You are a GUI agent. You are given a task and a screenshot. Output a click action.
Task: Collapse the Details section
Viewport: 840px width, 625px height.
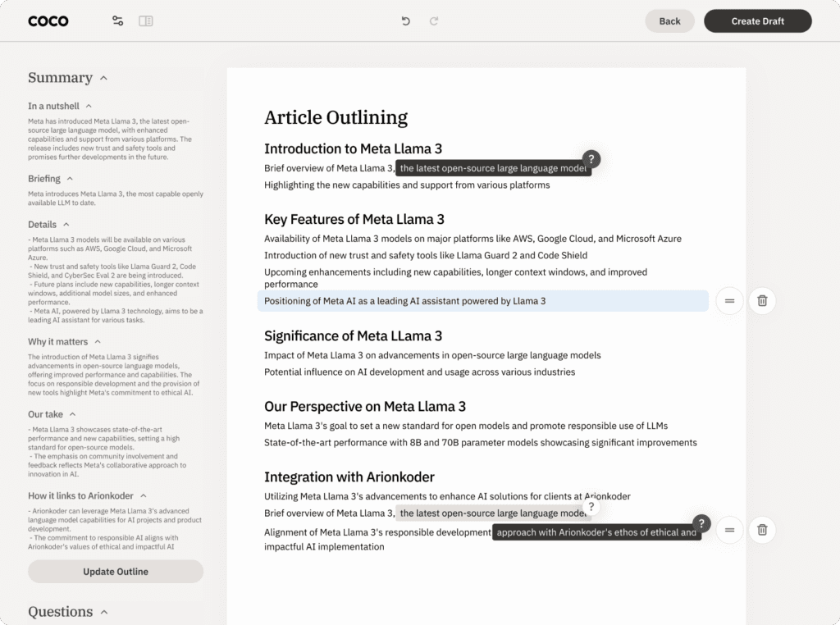coord(66,225)
